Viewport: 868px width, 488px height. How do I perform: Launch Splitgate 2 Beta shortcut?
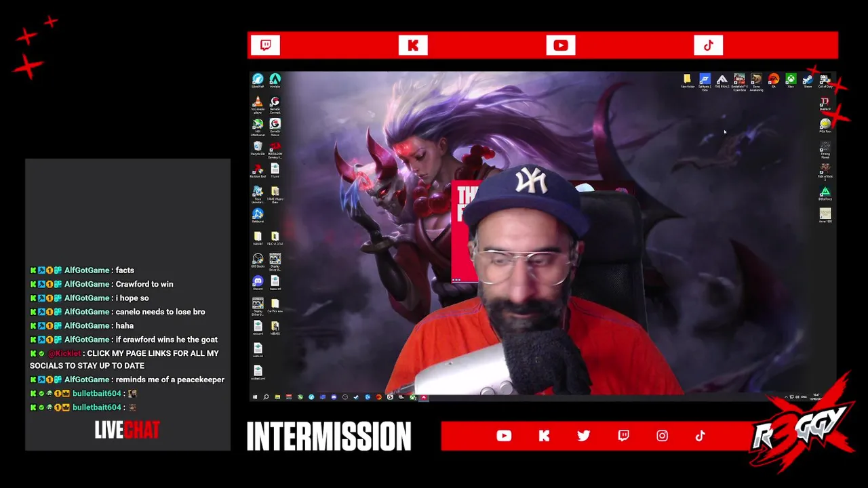coord(705,82)
